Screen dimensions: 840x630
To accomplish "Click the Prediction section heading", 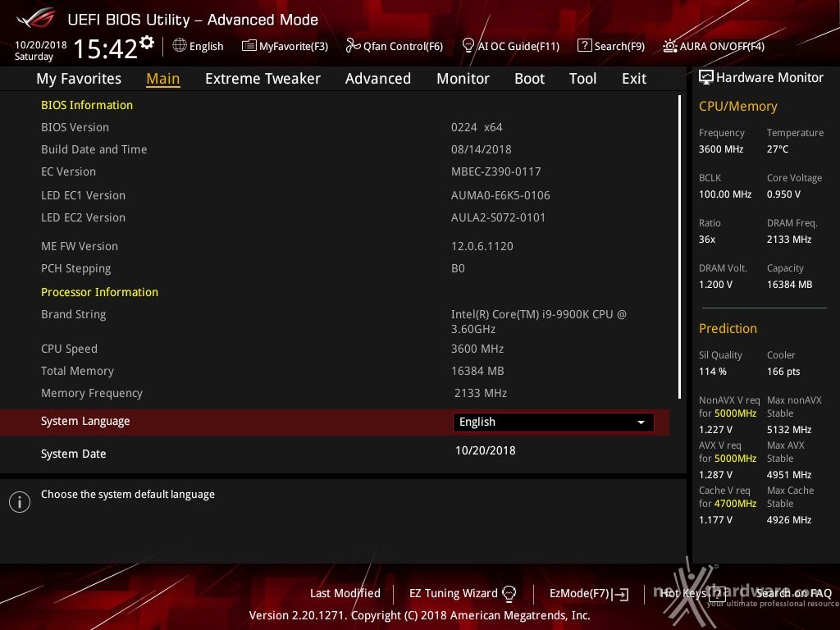I will [x=728, y=328].
